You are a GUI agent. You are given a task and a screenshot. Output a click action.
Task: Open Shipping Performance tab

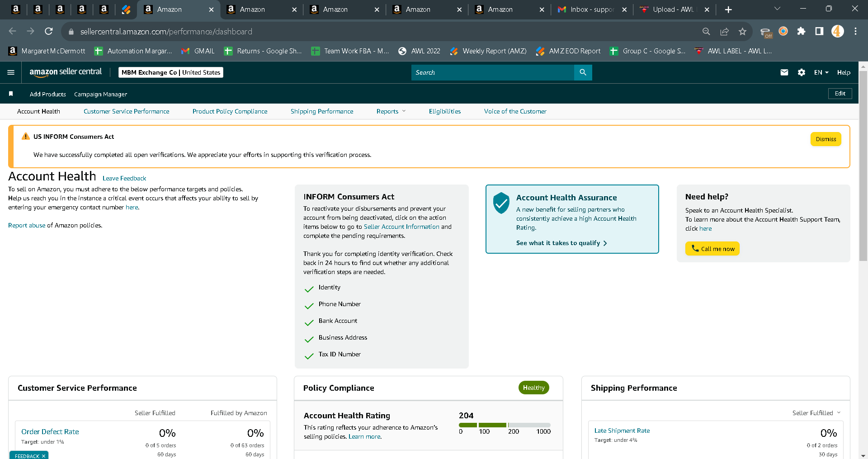tap(322, 111)
